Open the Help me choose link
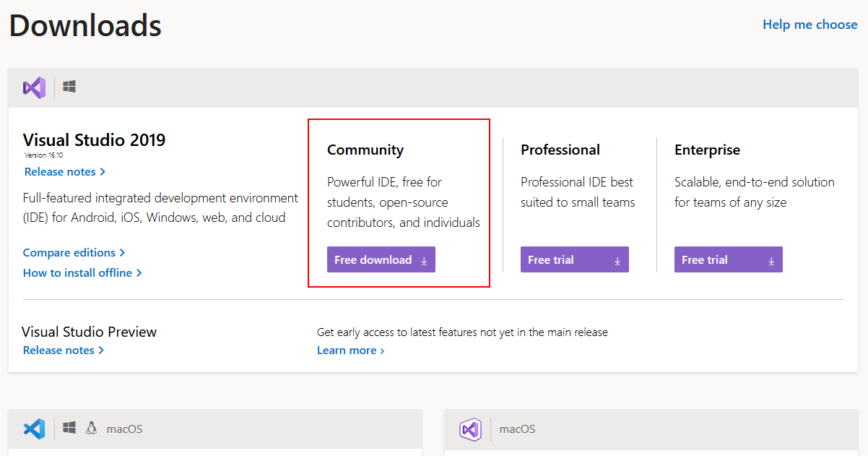Screen dimensions: 868x456 pyautogui.click(x=810, y=25)
